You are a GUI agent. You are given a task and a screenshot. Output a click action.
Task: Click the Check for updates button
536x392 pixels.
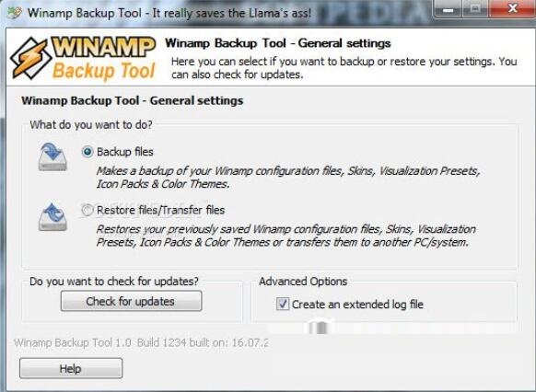132,301
